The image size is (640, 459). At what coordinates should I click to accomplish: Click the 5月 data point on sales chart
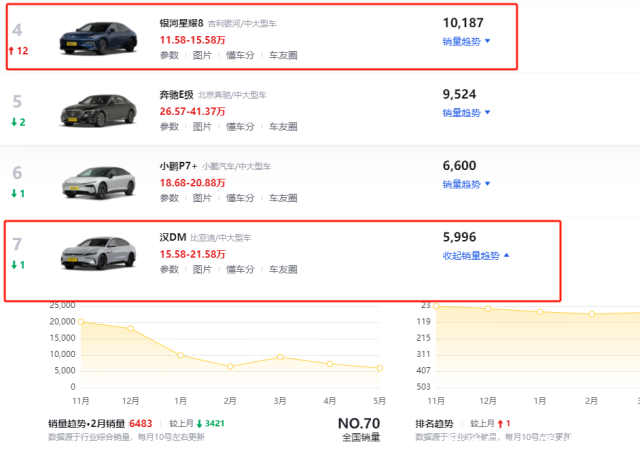379,368
